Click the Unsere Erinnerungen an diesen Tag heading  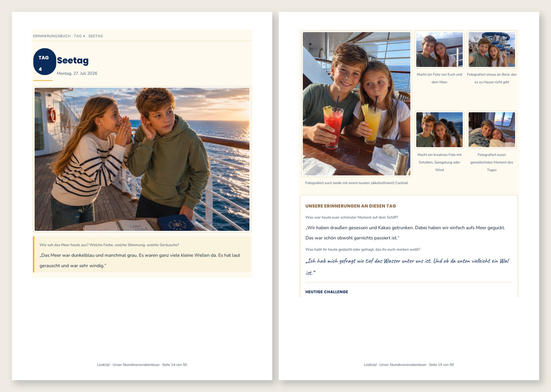pyautogui.click(x=351, y=206)
